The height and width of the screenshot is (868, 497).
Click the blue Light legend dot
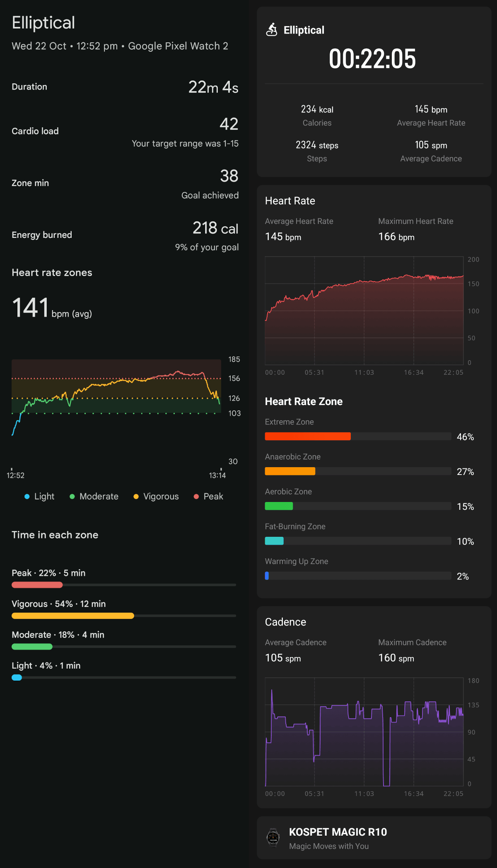click(27, 497)
